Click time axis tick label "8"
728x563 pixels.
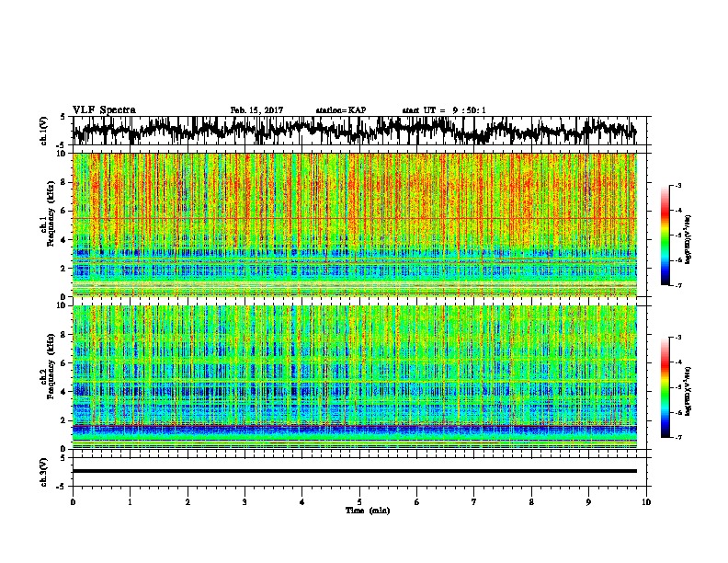pos(531,502)
